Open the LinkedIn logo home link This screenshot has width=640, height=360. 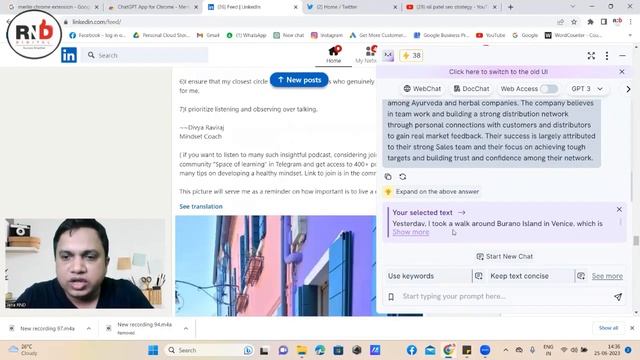click(69, 55)
